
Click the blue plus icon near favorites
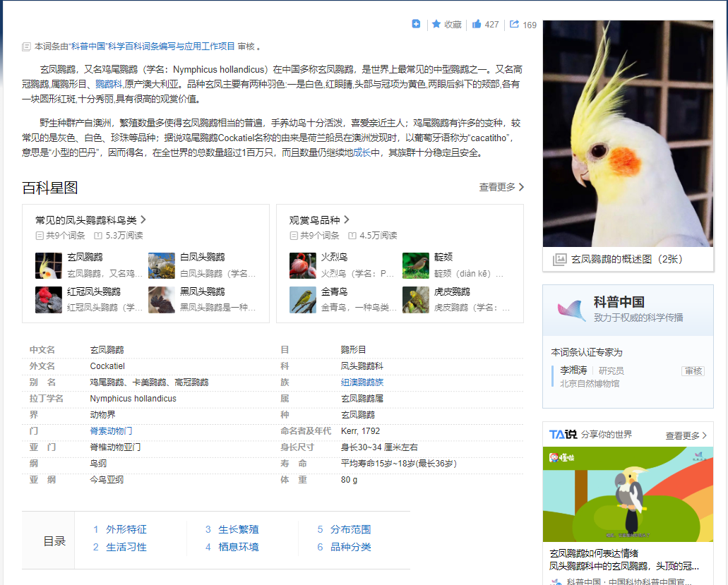click(417, 24)
